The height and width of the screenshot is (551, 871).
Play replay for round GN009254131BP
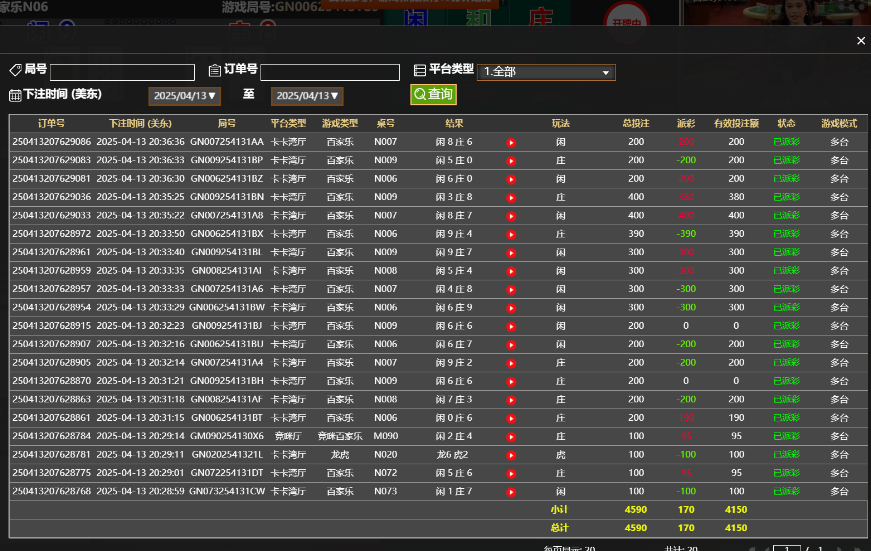[511, 160]
